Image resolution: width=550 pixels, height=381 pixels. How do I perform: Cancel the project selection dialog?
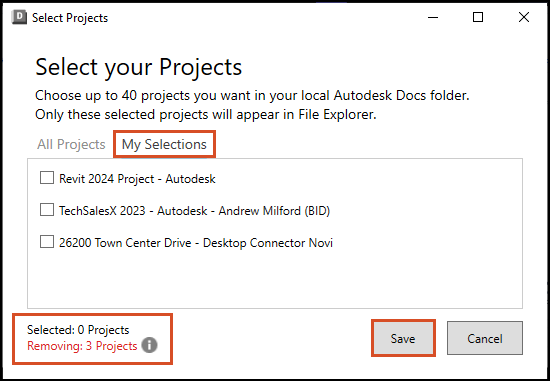click(x=485, y=338)
